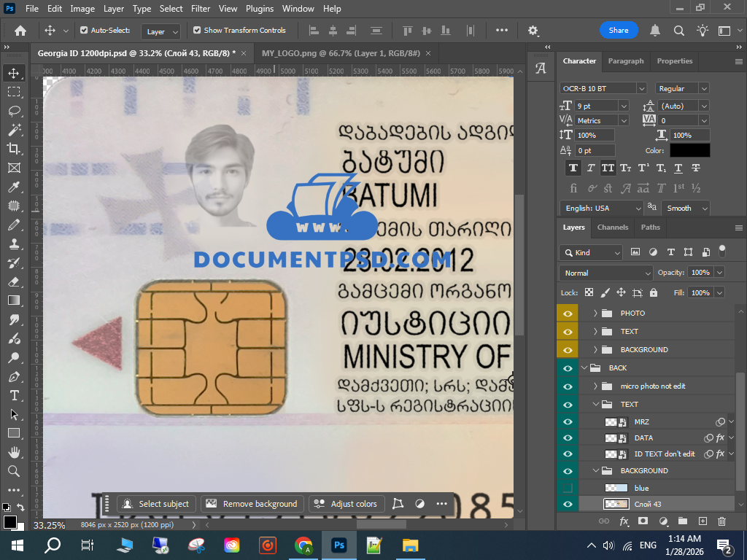
Task: Select the Zoom tool in toolbar
Action: pyautogui.click(x=14, y=471)
